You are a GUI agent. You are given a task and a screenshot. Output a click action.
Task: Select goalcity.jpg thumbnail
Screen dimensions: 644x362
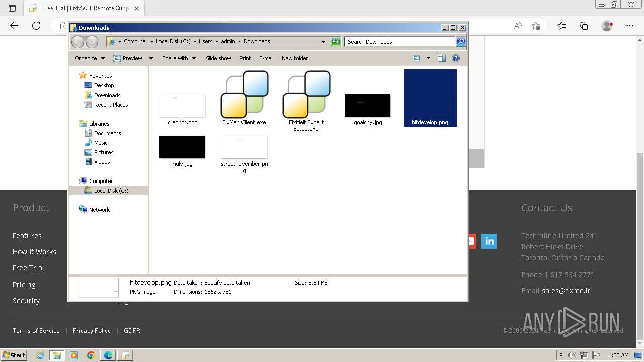[368, 105]
